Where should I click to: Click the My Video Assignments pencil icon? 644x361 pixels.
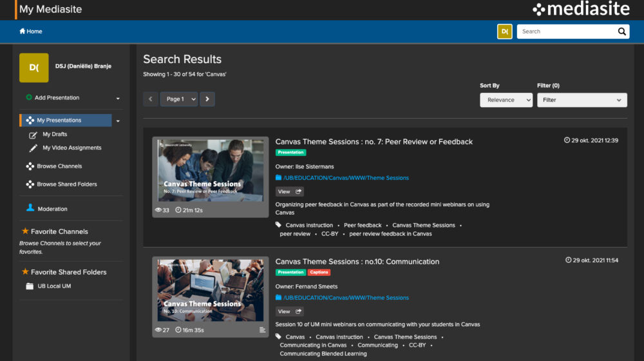click(33, 148)
